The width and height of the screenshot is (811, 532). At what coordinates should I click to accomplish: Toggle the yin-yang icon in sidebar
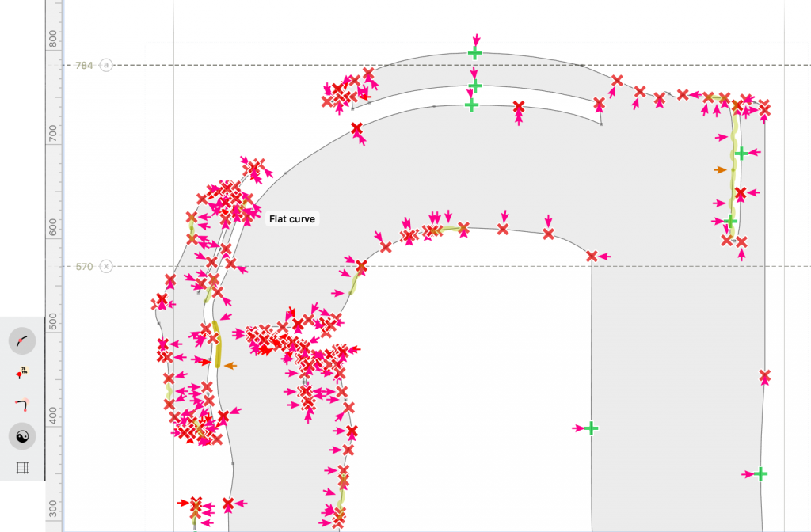pos(22,435)
